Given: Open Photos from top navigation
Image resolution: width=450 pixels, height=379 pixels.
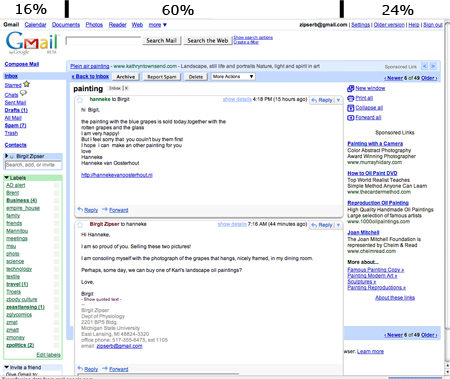Looking at the screenshot, I should pyautogui.click(x=94, y=25).
